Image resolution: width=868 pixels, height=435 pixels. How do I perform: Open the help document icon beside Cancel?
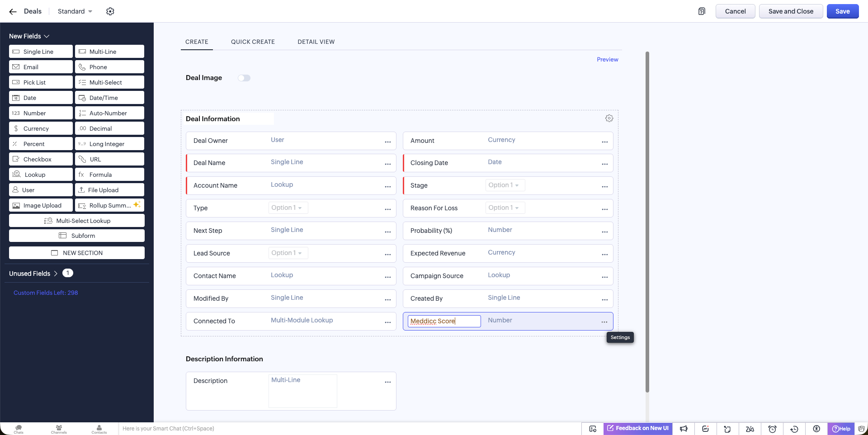(702, 11)
